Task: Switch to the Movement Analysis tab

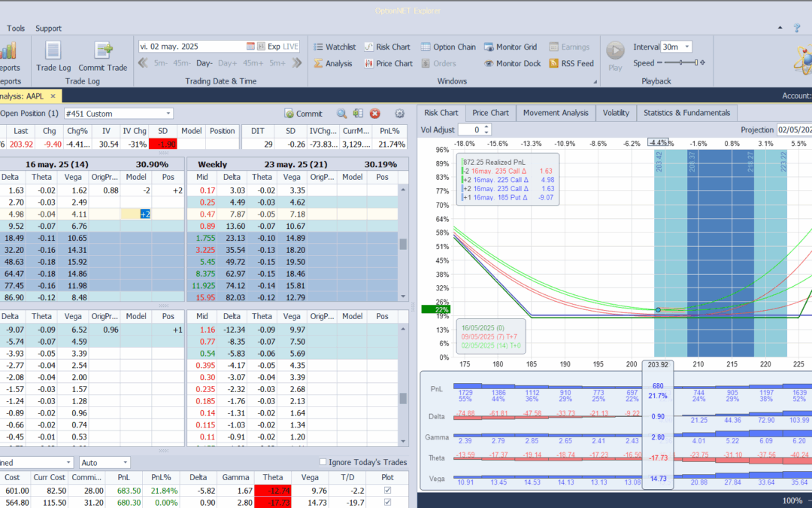Action: 556,112
